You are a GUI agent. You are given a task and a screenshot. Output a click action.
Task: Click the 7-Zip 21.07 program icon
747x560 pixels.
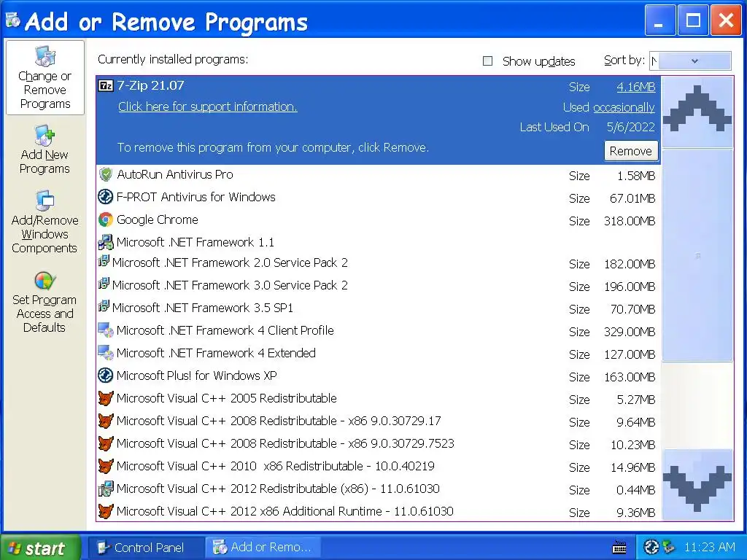tap(105, 86)
